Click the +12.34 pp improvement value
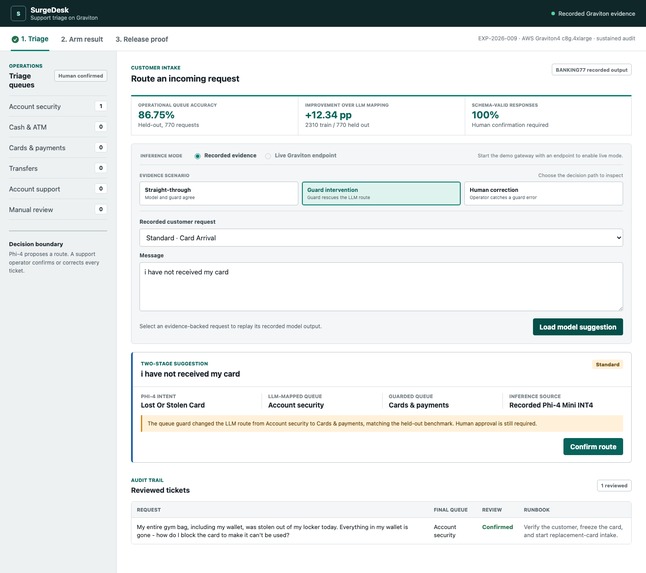The width and height of the screenshot is (646, 573). (x=328, y=115)
